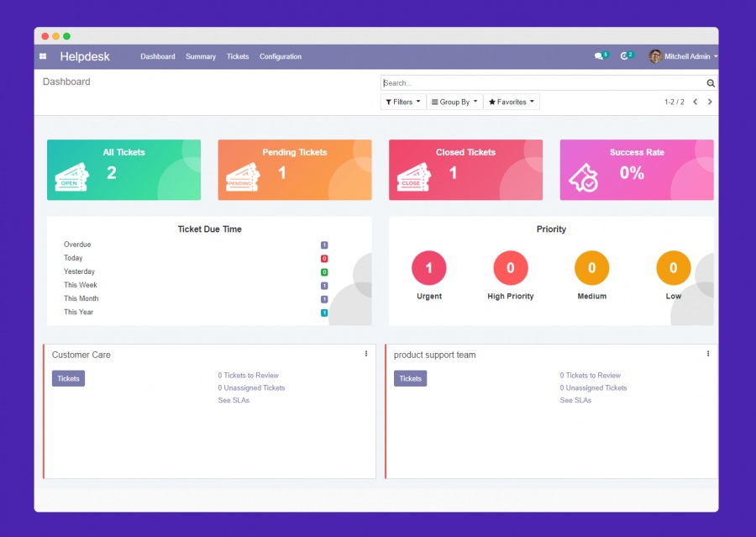Expand the Group By dropdown

454,102
